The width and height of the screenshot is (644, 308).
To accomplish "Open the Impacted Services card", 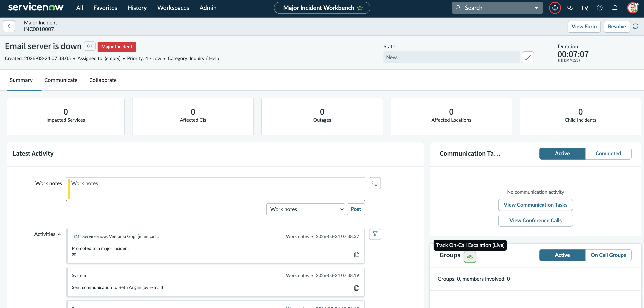I will tap(65, 117).
